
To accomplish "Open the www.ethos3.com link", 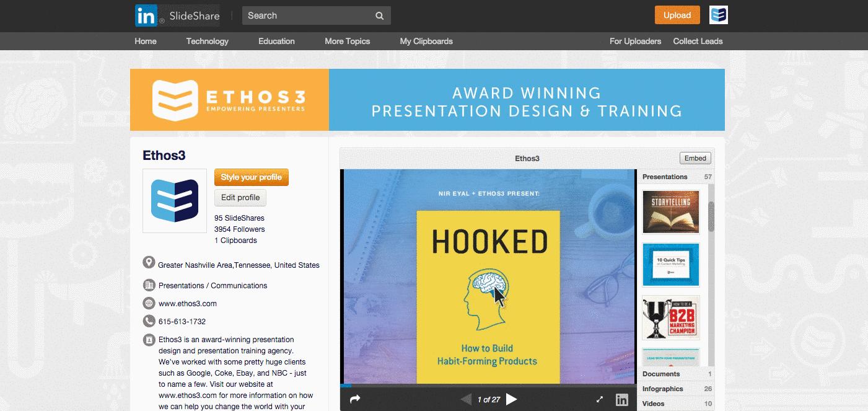I will click(x=188, y=304).
